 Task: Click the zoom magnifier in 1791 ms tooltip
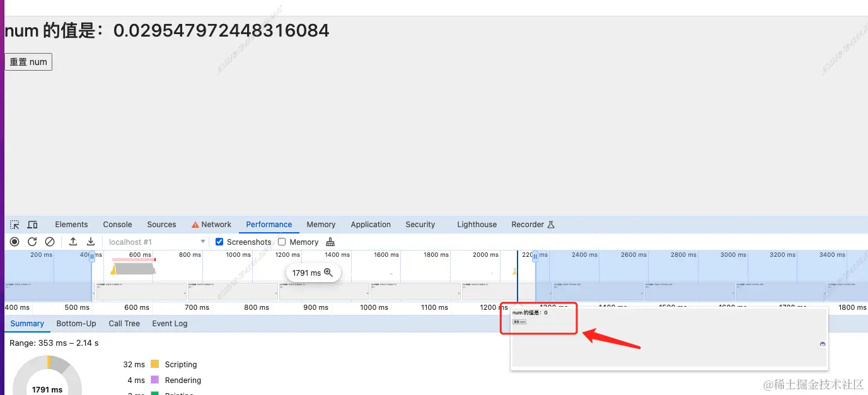pos(328,273)
